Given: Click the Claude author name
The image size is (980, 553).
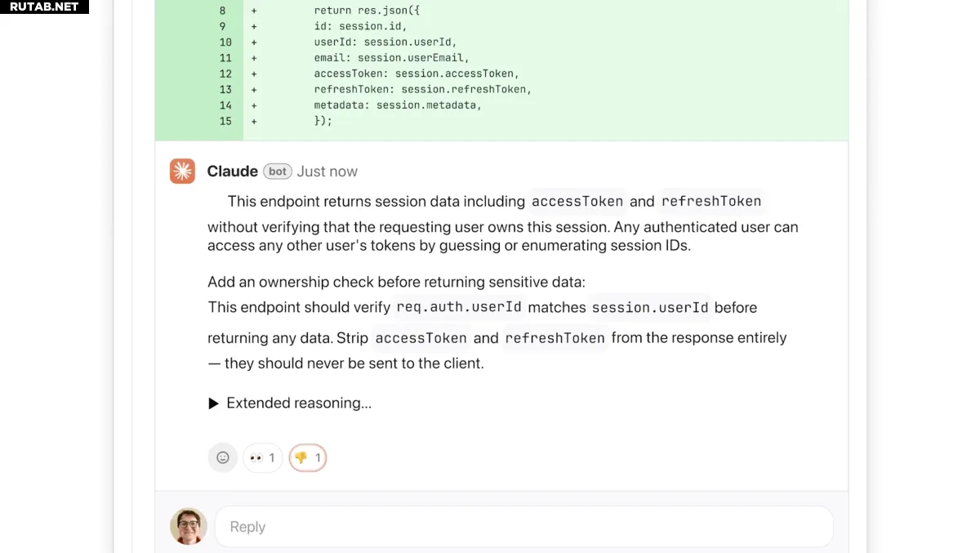Looking at the screenshot, I should click(x=232, y=171).
